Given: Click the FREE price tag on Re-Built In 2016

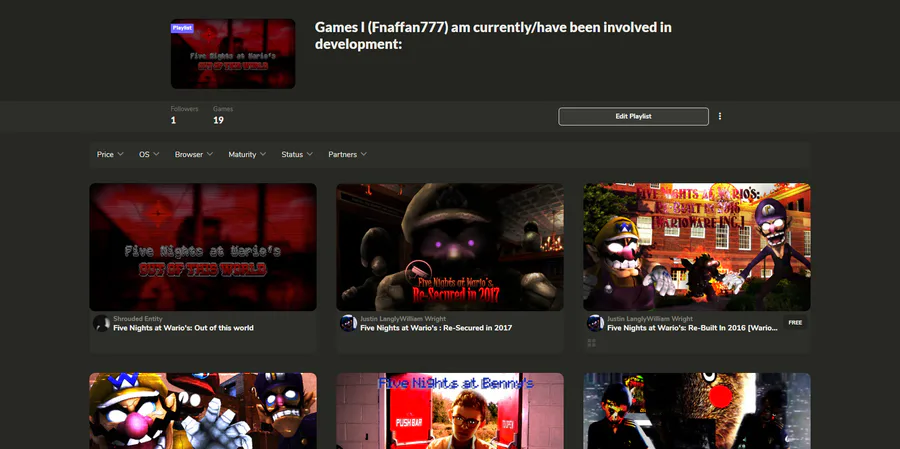Looking at the screenshot, I should coord(795,323).
